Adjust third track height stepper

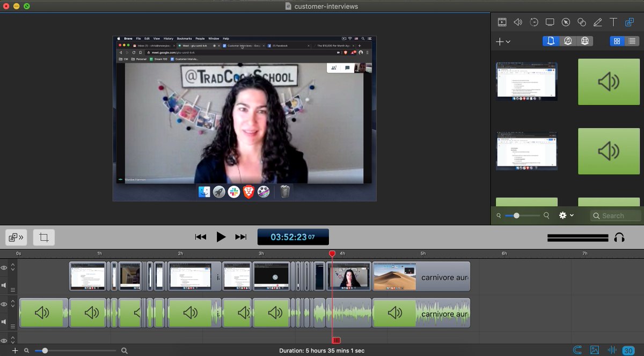(13, 339)
